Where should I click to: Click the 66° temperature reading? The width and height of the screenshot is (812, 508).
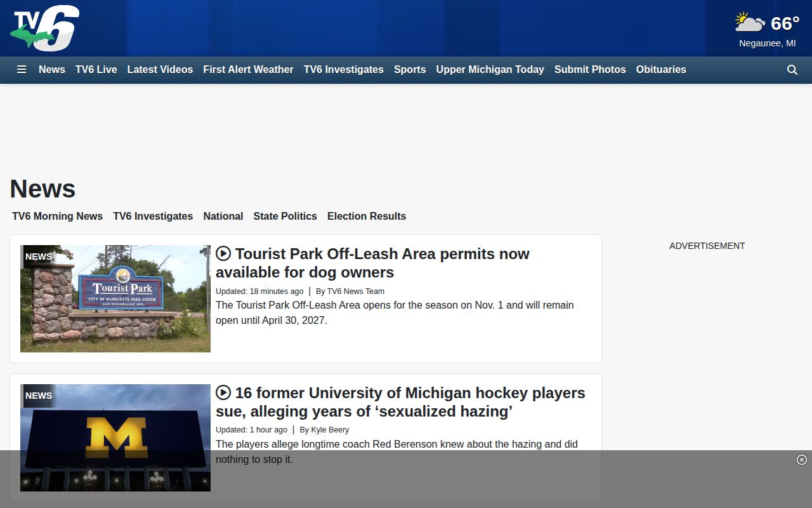coord(785,23)
